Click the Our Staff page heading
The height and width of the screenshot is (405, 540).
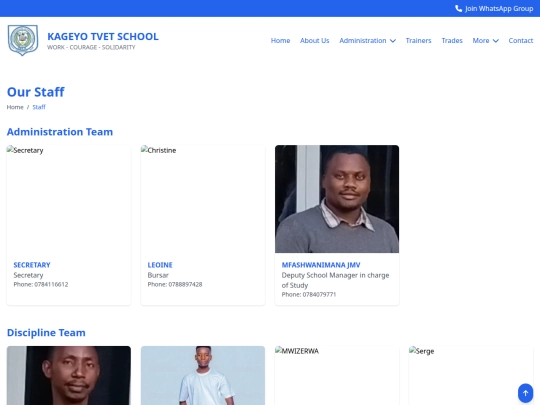[x=36, y=92]
